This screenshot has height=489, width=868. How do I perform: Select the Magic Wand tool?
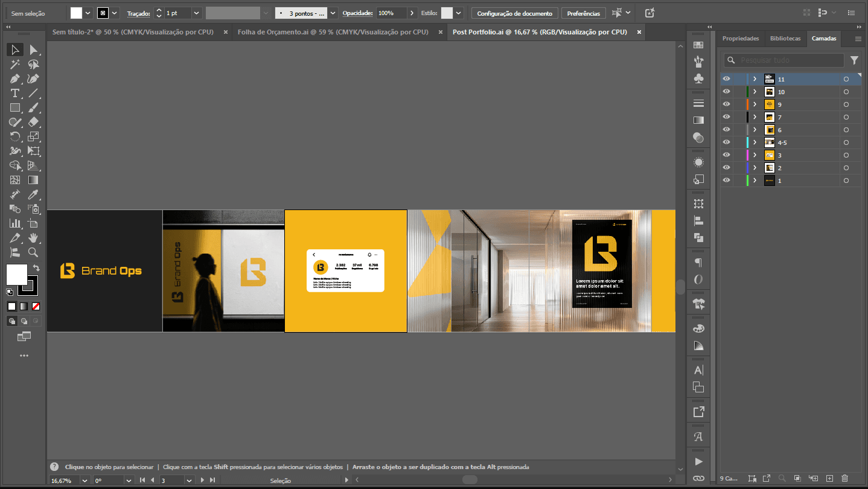pos(15,64)
